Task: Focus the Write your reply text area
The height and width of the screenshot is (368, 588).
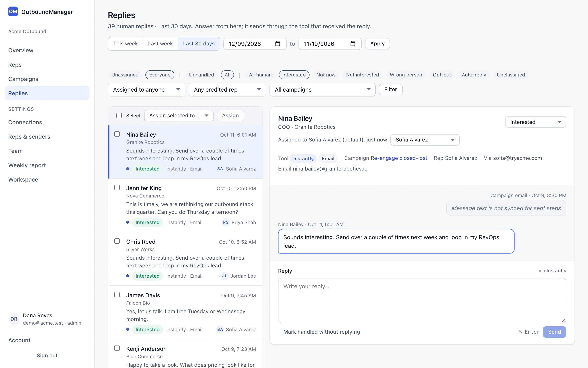Action: pos(422,301)
